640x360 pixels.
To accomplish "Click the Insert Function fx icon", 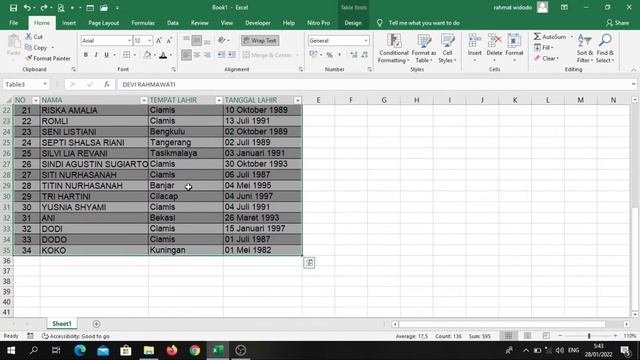I will click(x=107, y=84).
